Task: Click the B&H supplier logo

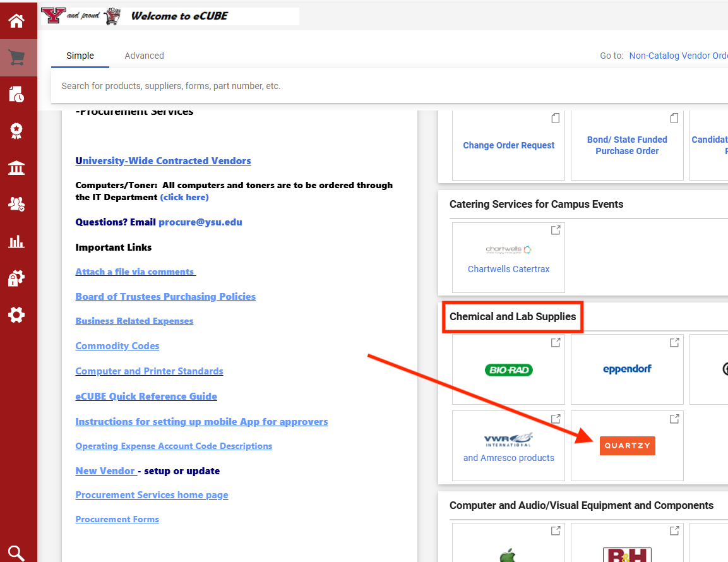Action: tap(627, 554)
